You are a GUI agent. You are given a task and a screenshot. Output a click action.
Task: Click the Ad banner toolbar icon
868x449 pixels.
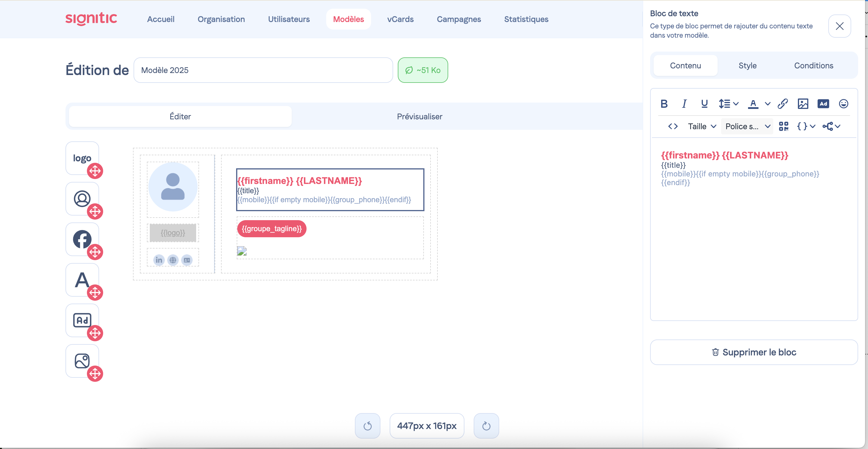coord(823,104)
